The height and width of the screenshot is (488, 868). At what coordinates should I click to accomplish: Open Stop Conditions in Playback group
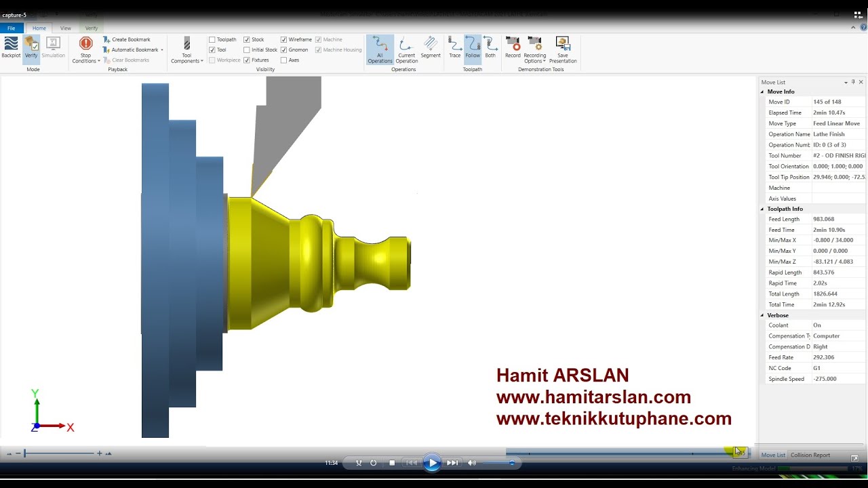pyautogui.click(x=85, y=50)
